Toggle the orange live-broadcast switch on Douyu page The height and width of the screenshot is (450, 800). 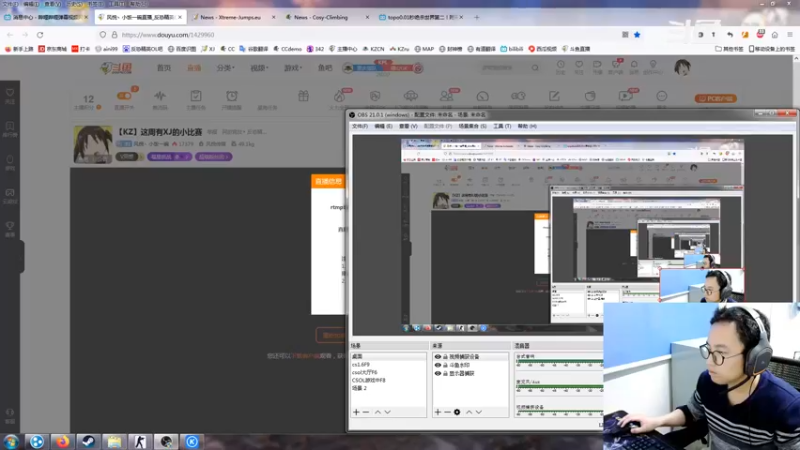124,95
